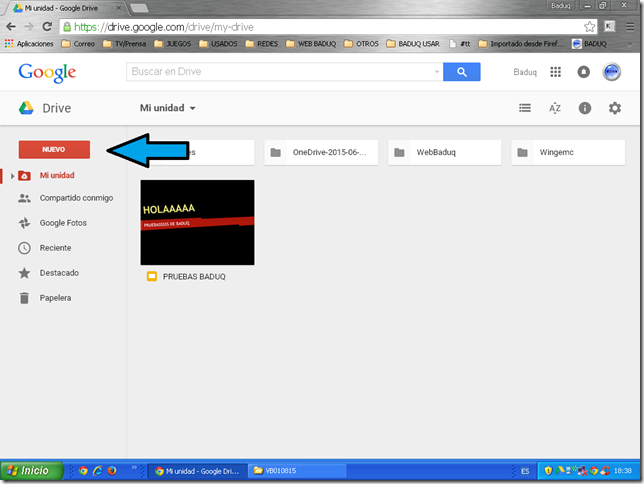Click the red NUEVO button
The height and width of the screenshot is (484, 644).
point(54,150)
